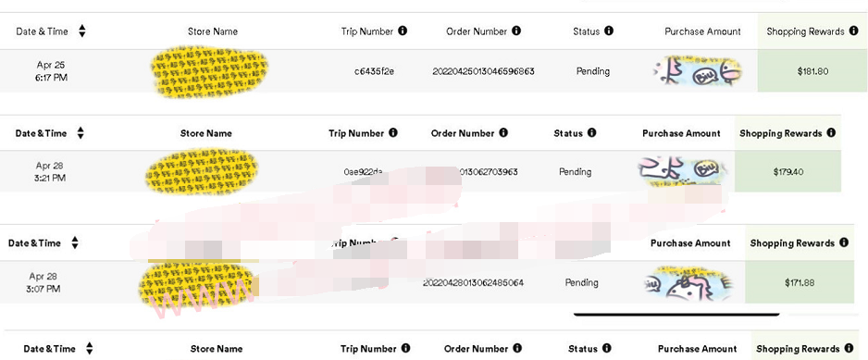
Task: Show the Status info tooltip in second table
Action: 591,133
